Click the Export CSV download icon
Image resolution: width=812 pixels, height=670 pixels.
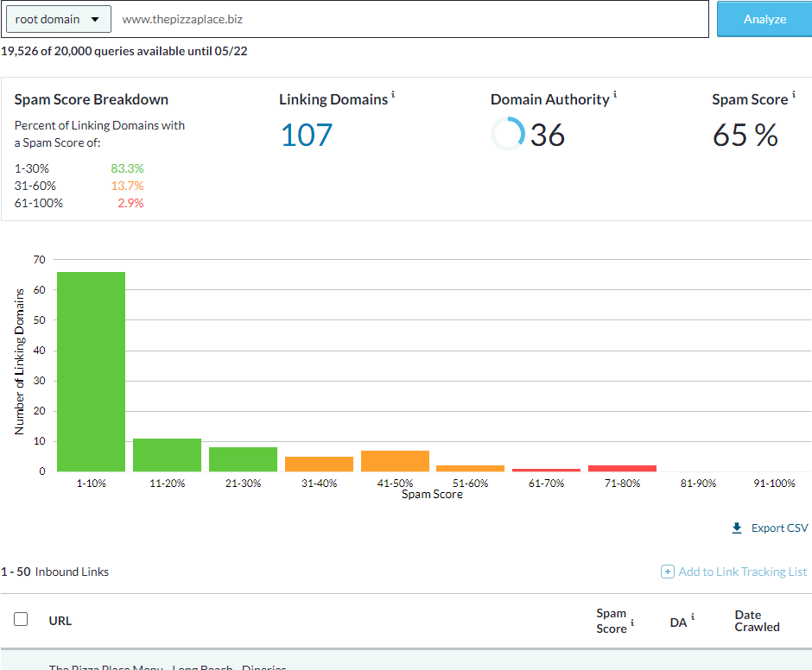coord(737,528)
